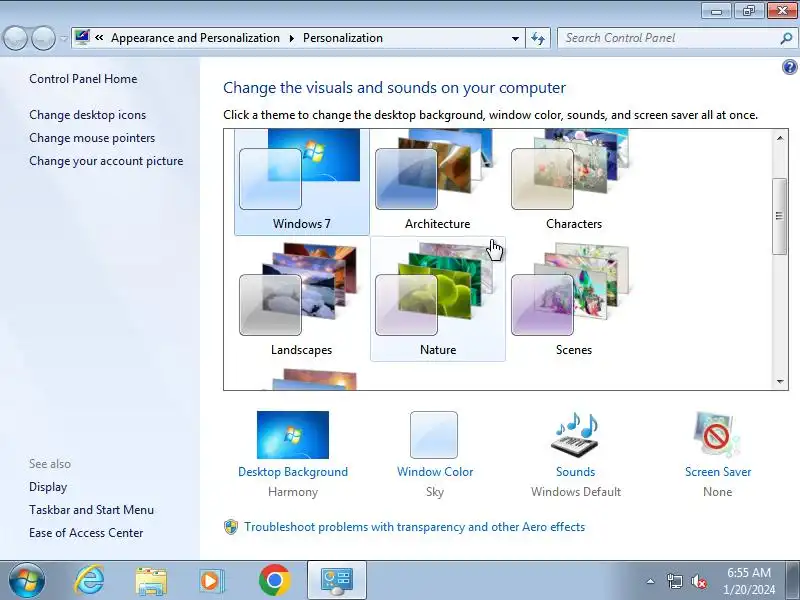Screen dimensions: 800x600
Task: Click the 'Harmony' background name text
Action: [x=293, y=492]
